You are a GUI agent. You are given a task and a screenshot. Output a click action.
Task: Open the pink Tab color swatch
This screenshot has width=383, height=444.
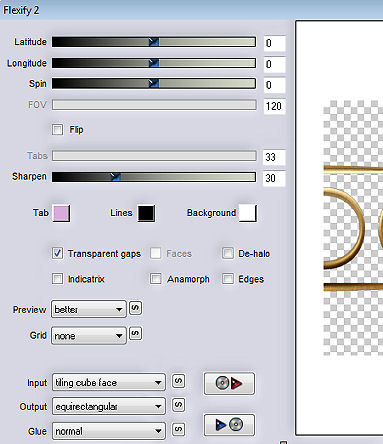click(x=62, y=213)
